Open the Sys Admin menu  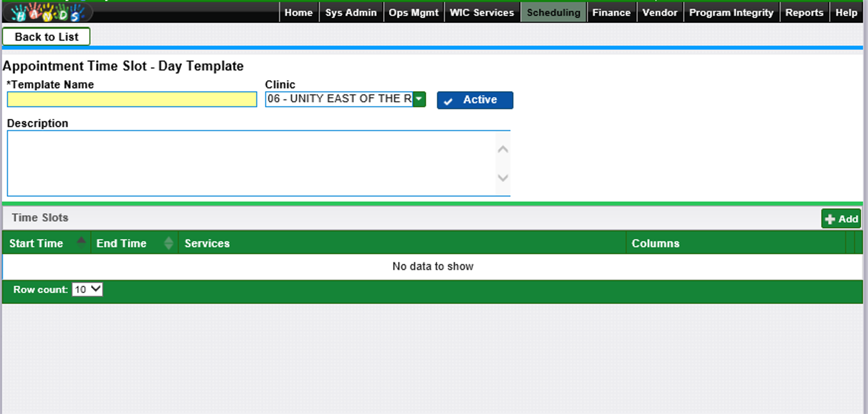pos(351,13)
